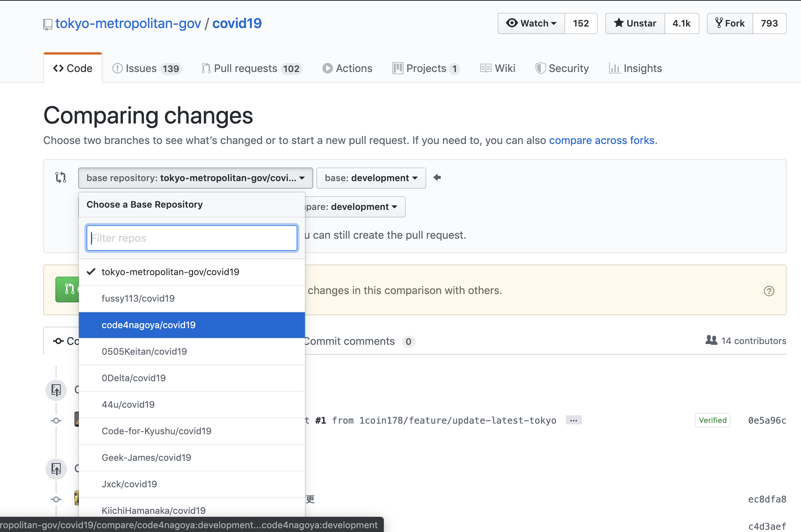
Task: Follow the compare across forks link
Action: point(602,141)
